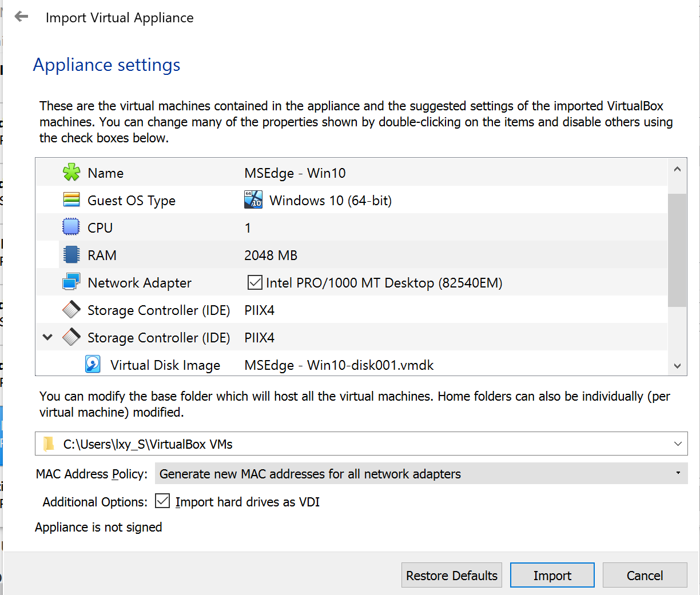Click the list scrollbar down arrow

tap(677, 366)
